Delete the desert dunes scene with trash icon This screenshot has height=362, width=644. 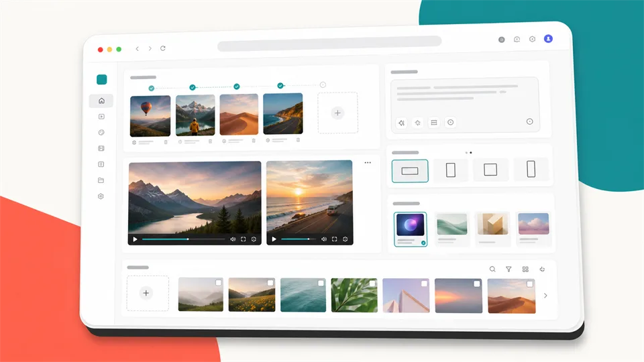(254, 140)
